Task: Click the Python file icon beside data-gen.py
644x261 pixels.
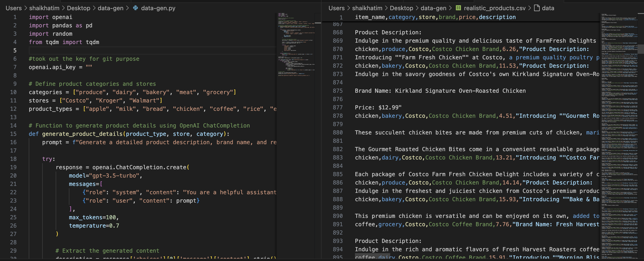Action: click(x=135, y=8)
